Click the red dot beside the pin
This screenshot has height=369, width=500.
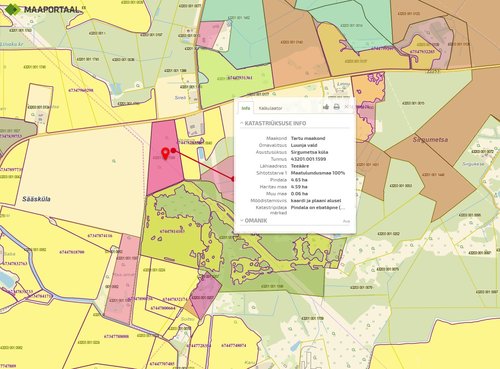tap(173, 150)
